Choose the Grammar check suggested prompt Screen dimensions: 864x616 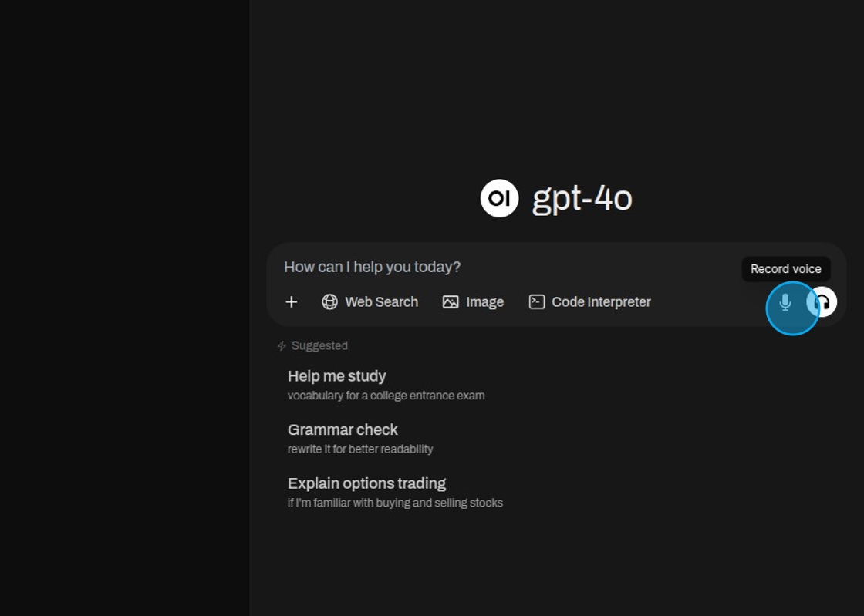[343, 429]
